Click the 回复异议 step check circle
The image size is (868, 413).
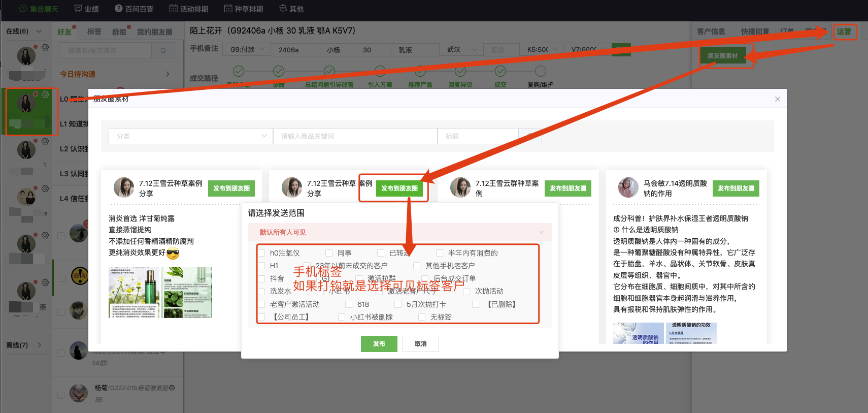(460, 71)
